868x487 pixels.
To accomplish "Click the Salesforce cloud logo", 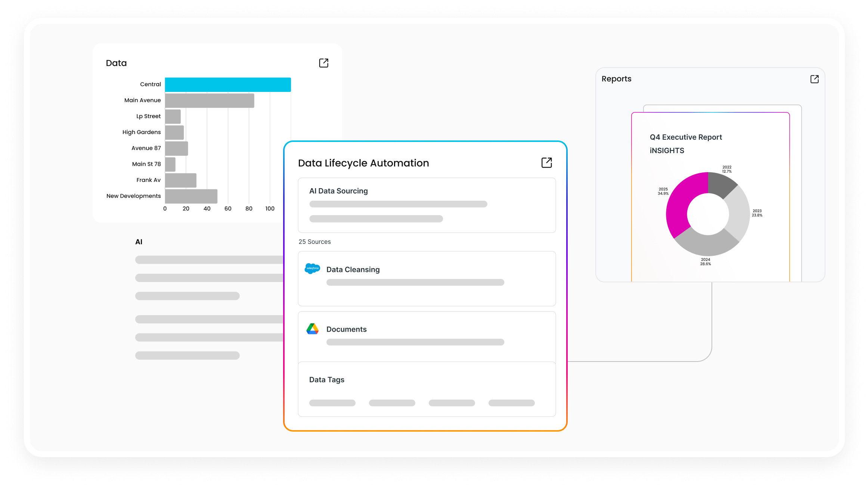I will point(312,269).
